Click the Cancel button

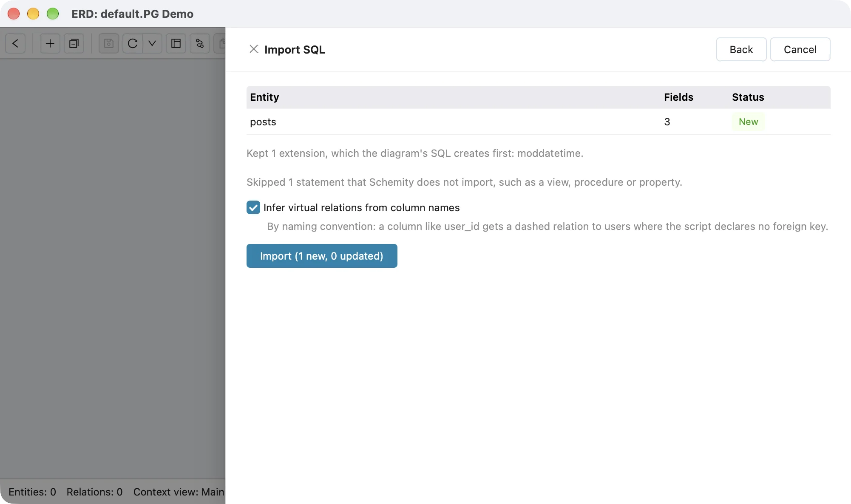tap(800, 49)
